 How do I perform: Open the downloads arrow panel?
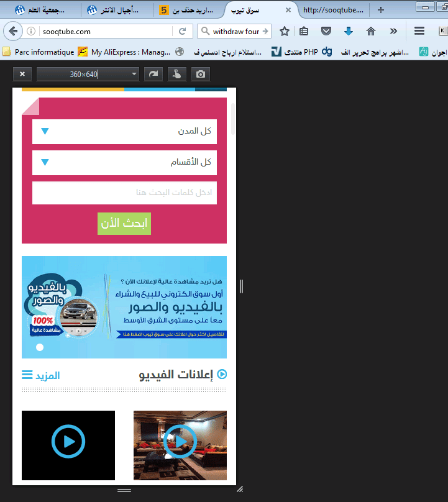tap(349, 31)
